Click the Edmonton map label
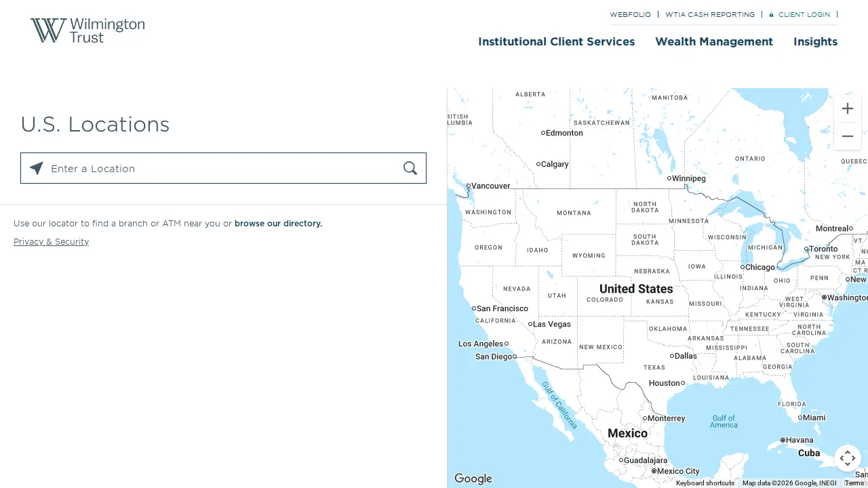Image resolution: width=868 pixels, height=488 pixels. [564, 133]
